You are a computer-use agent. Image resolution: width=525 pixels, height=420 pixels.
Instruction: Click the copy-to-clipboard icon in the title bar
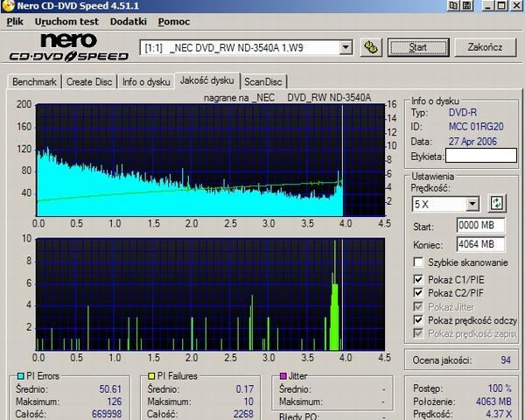[453, 5]
